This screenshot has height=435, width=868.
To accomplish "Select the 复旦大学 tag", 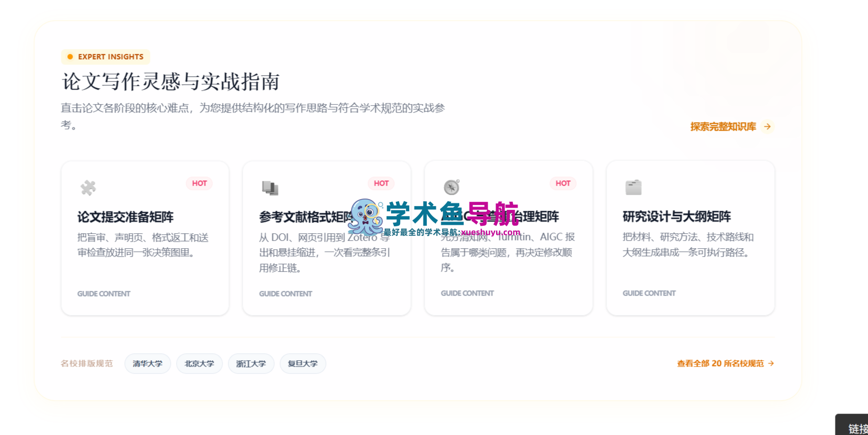I will (303, 363).
